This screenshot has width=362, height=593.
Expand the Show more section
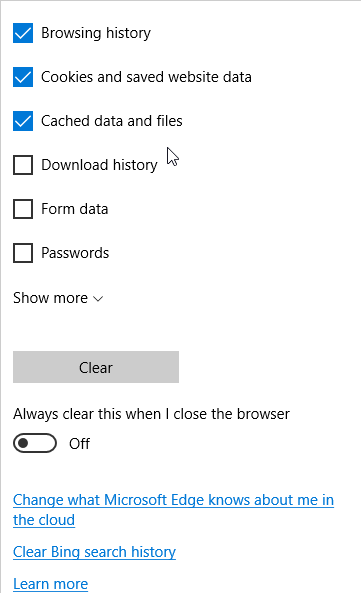click(58, 298)
